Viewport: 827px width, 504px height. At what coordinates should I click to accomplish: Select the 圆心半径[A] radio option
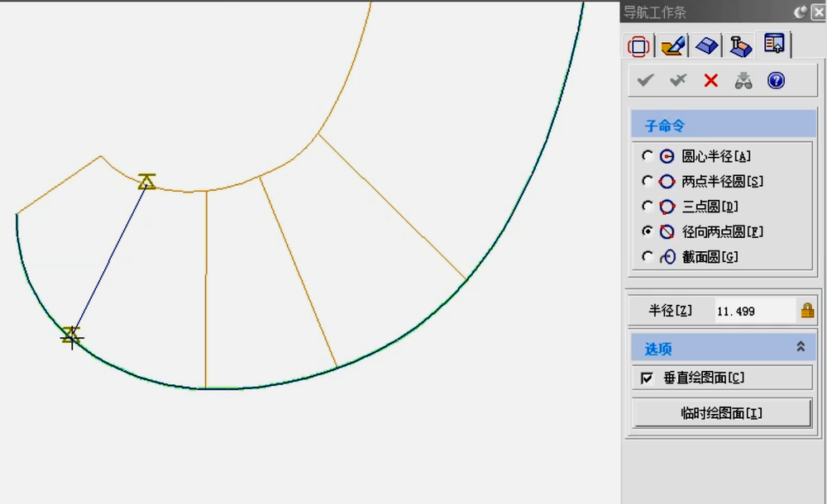[x=648, y=155]
